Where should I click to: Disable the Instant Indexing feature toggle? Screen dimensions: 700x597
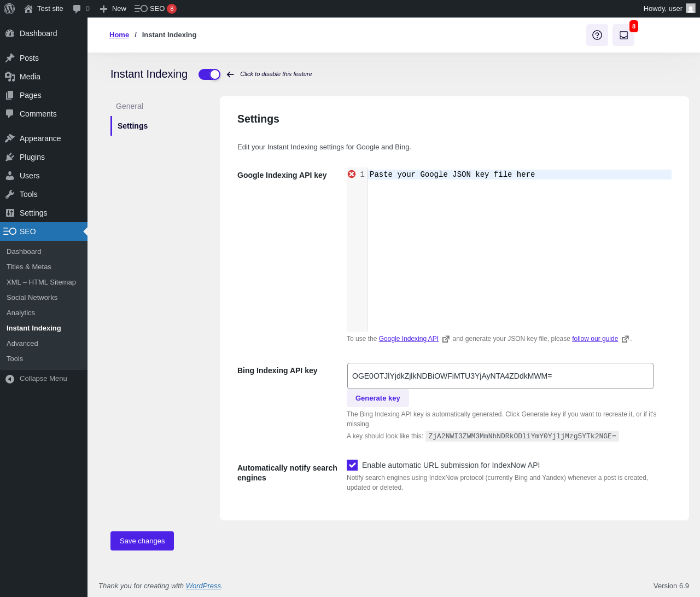(209, 74)
